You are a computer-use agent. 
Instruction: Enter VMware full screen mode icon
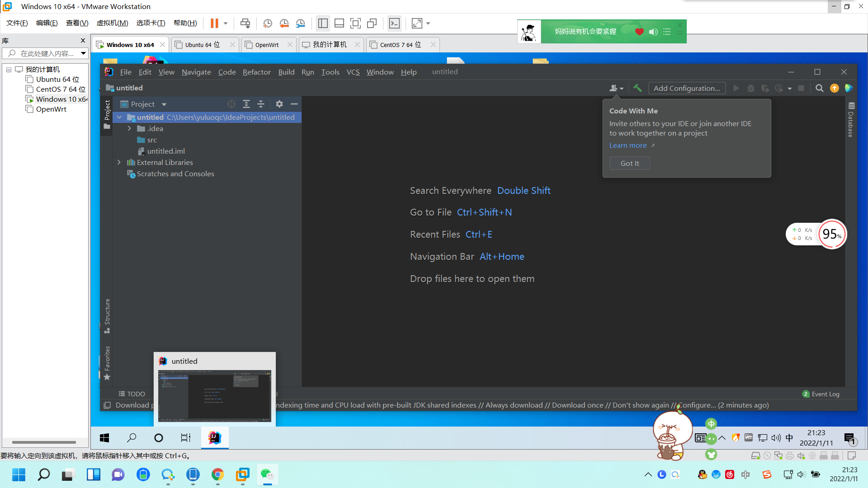[x=356, y=23]
